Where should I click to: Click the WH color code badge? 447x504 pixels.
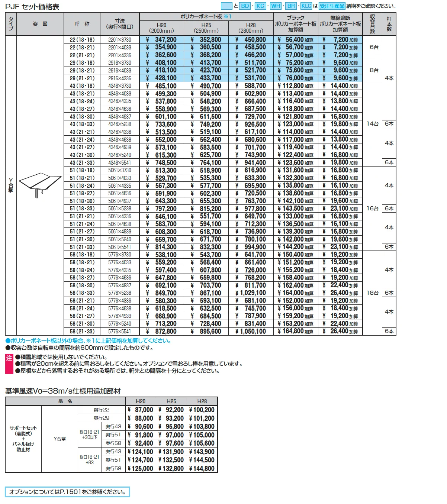click(276, 6)
